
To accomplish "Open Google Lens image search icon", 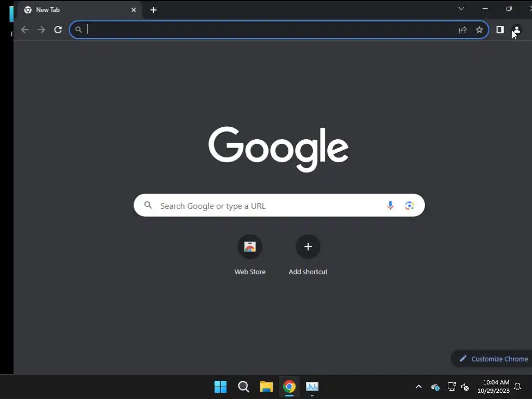I will pos(409,205).
